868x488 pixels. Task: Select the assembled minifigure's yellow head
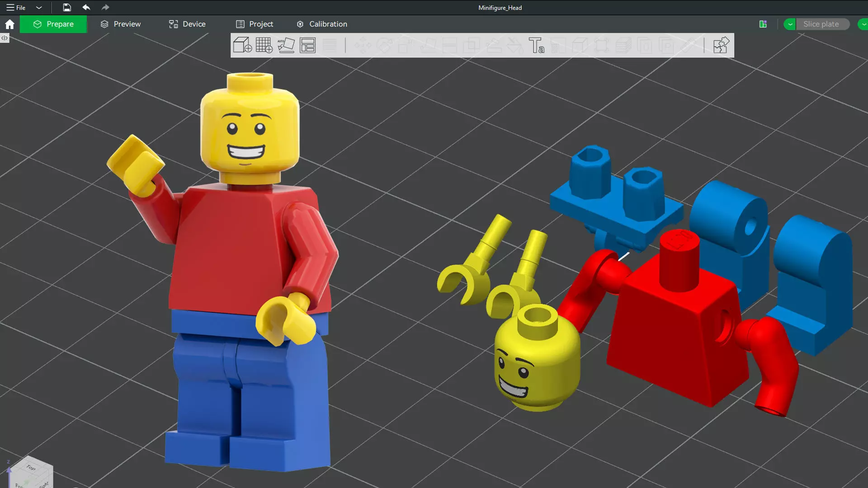coord(250,129)
